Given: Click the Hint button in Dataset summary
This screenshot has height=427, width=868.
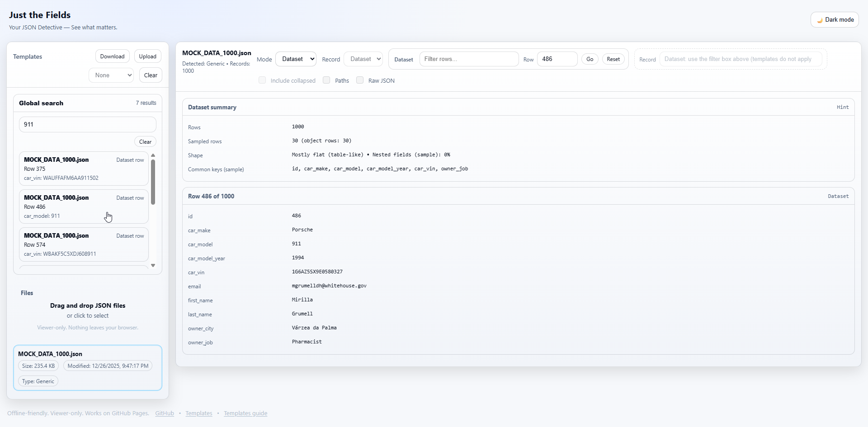Looking at the screenshot, I should 842,107.
